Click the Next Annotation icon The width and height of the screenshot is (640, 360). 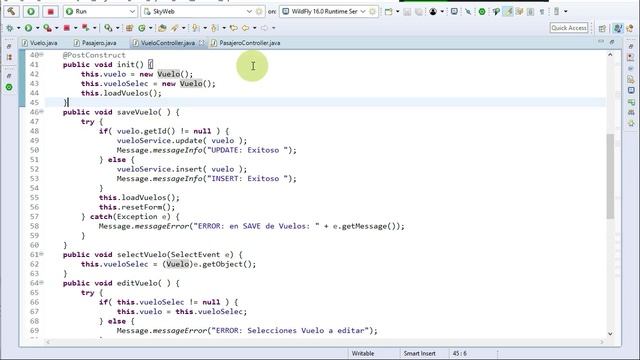click(196, 28)
